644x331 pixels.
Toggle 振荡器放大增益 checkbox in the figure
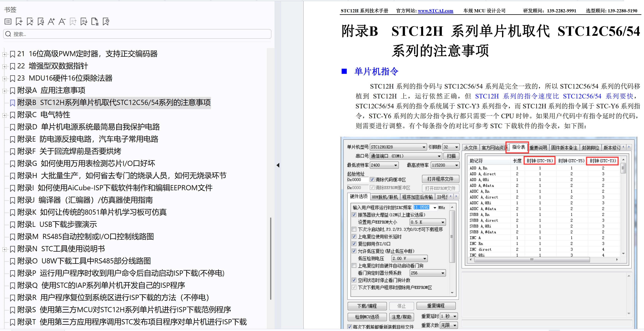click(x=354, y=215)
